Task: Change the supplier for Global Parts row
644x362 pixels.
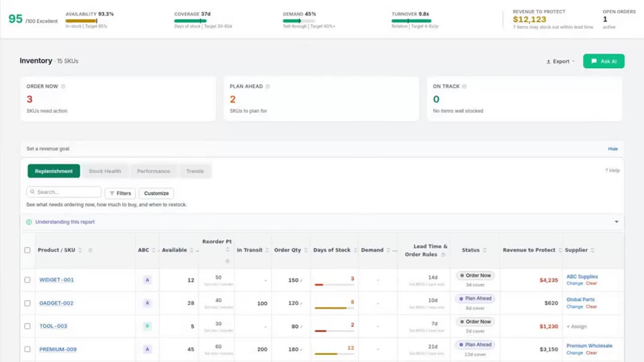Action: (575, 307)
